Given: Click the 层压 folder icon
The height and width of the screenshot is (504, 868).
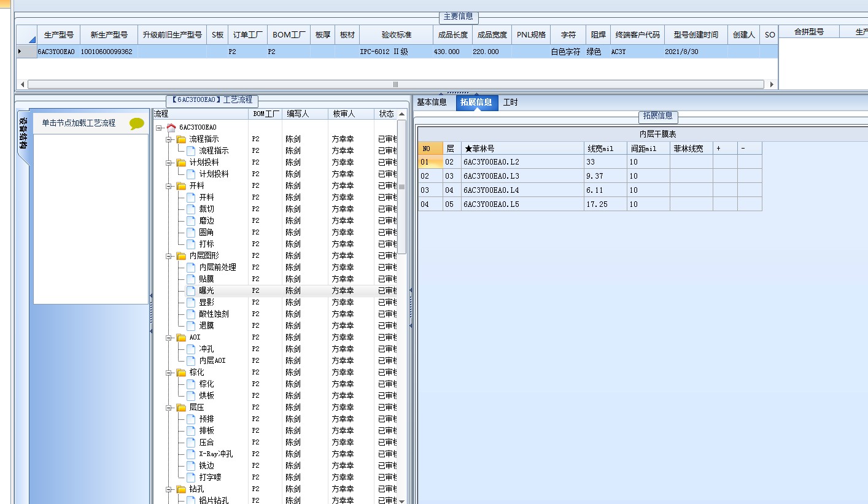Looking at the screenshot, I should [181, 407].
